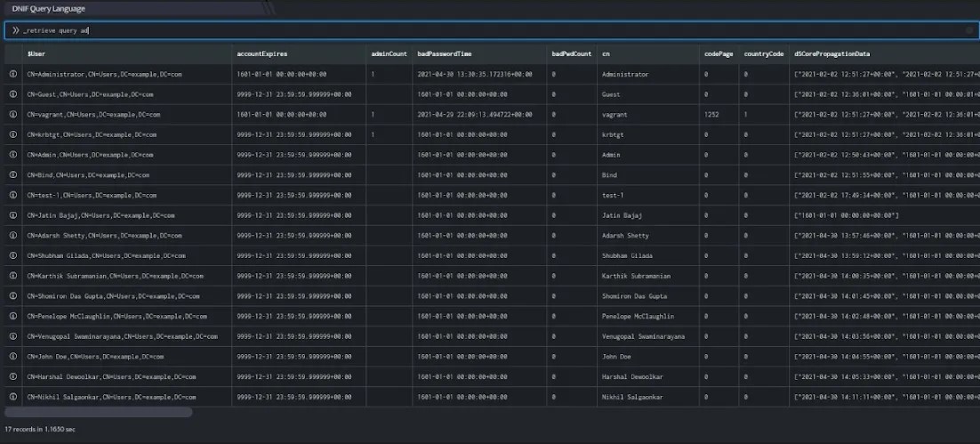The image size is (980, 444).
Task: Click the horizontal scrollbar below the table
Action: (98, 412)
